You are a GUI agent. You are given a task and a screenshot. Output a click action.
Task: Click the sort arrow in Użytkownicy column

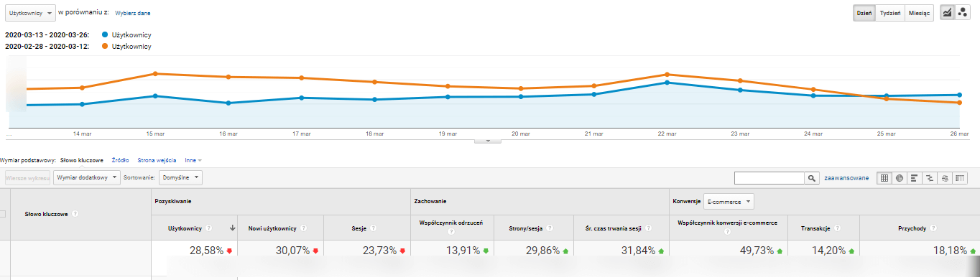pos(232,228)
